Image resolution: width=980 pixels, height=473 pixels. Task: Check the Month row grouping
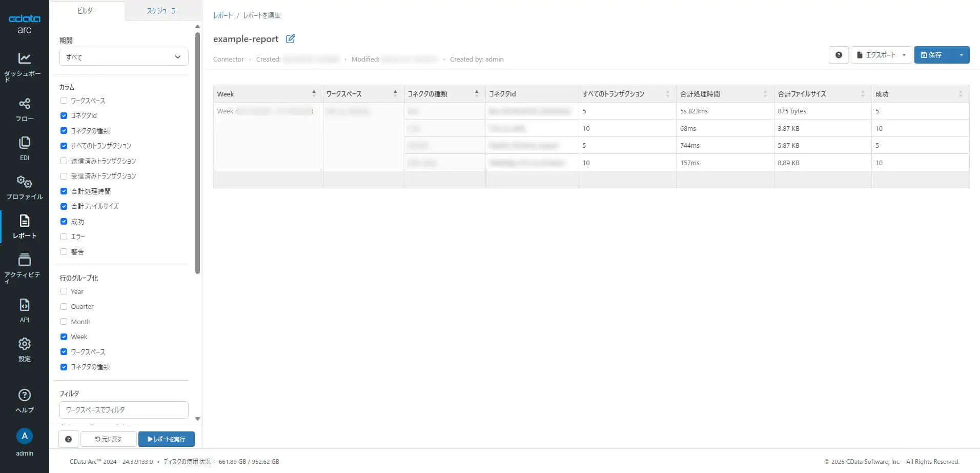(x=64, y=322)
